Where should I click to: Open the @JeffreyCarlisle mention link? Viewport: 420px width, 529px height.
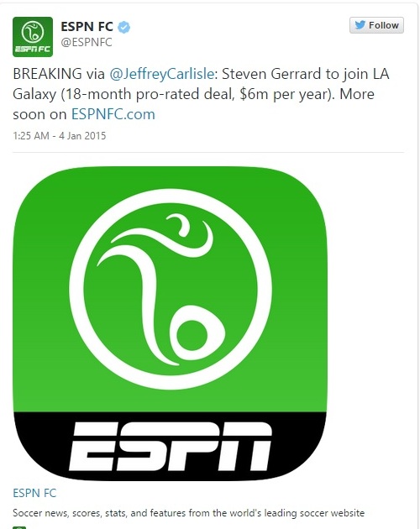coord(162,74)
